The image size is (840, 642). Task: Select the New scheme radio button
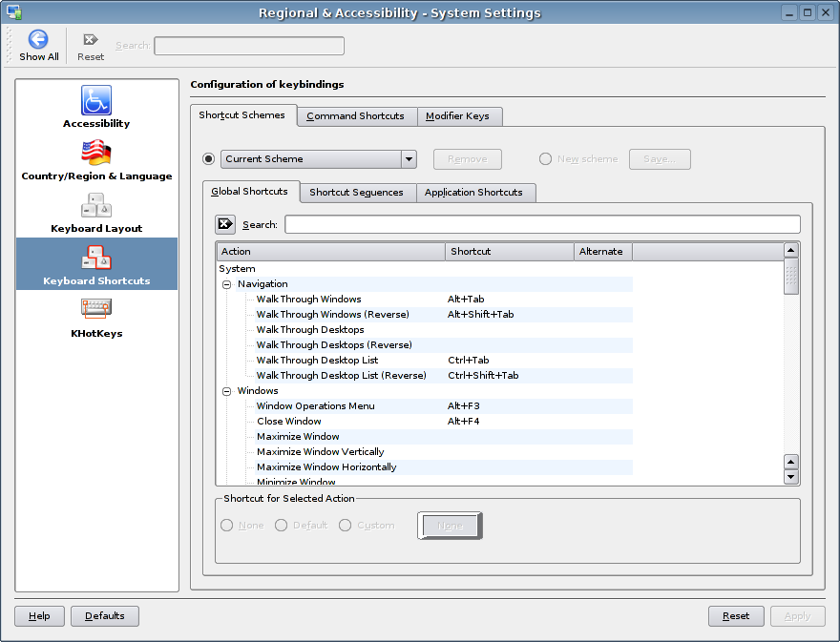(545, 159)
